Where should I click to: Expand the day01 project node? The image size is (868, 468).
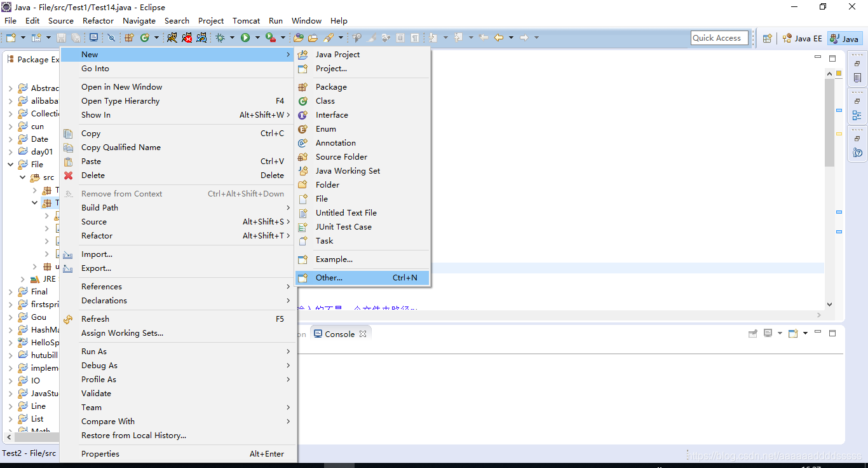(x=11, y=152)
